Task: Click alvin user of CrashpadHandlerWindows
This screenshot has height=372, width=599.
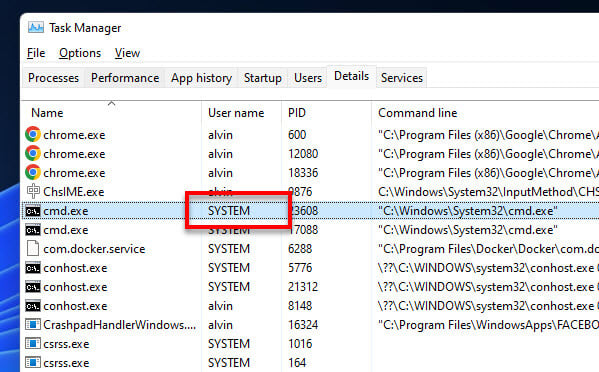Action: (220, 325)
